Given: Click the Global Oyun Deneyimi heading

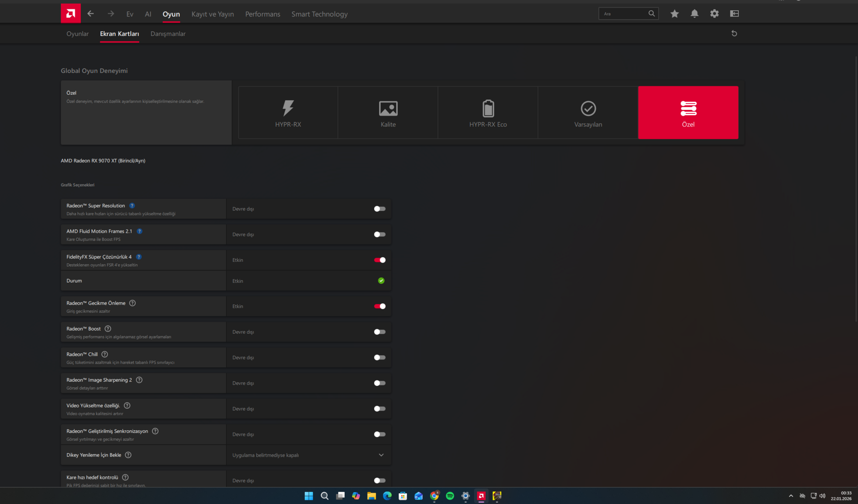Looking at the screenshot, I should click(94, 70).
